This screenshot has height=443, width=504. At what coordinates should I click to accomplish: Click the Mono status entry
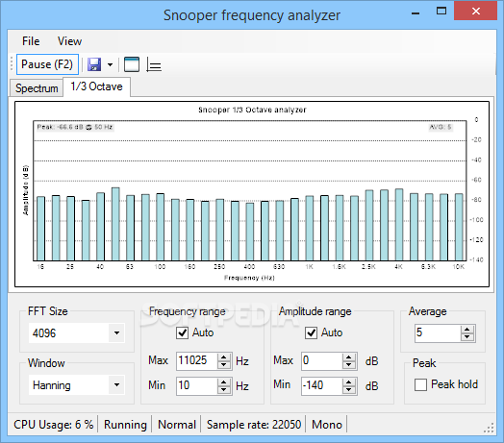point(327,425)
